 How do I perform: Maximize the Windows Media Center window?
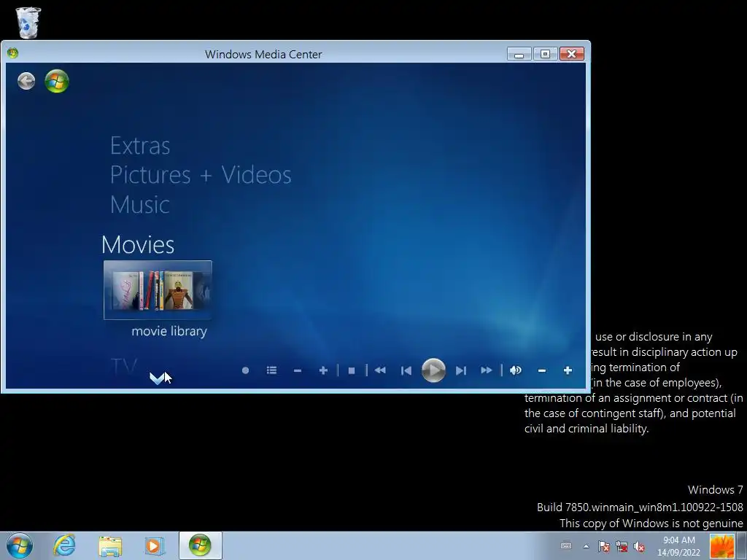point(546,54)
